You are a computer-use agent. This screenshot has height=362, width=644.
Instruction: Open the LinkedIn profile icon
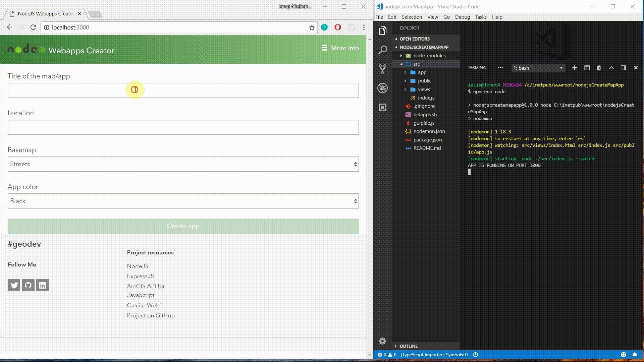42,285
